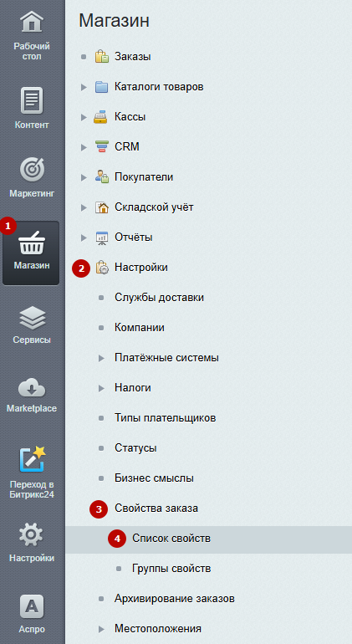The image size is (352, 644).
Task: Open Группы свойств item
Action: [x=171, y=569]
